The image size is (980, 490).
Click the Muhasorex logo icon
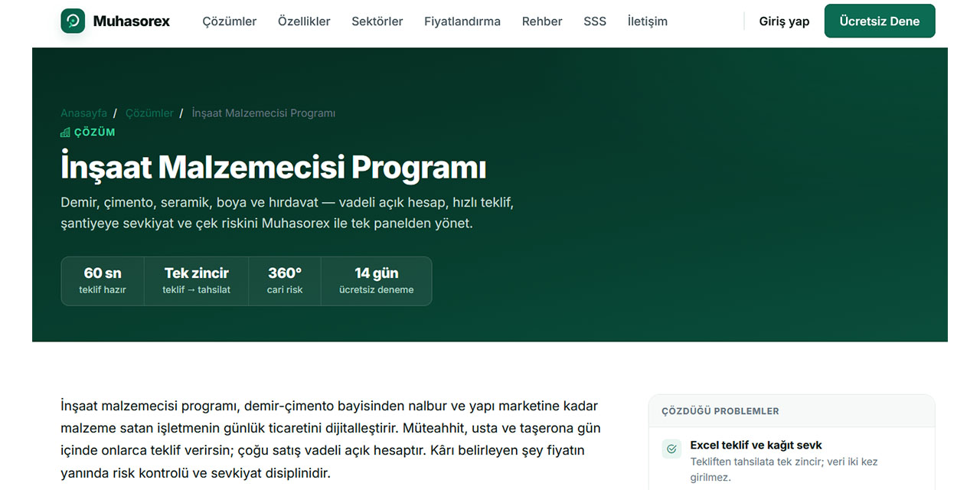pyautogui.click(x=73, y=21)
